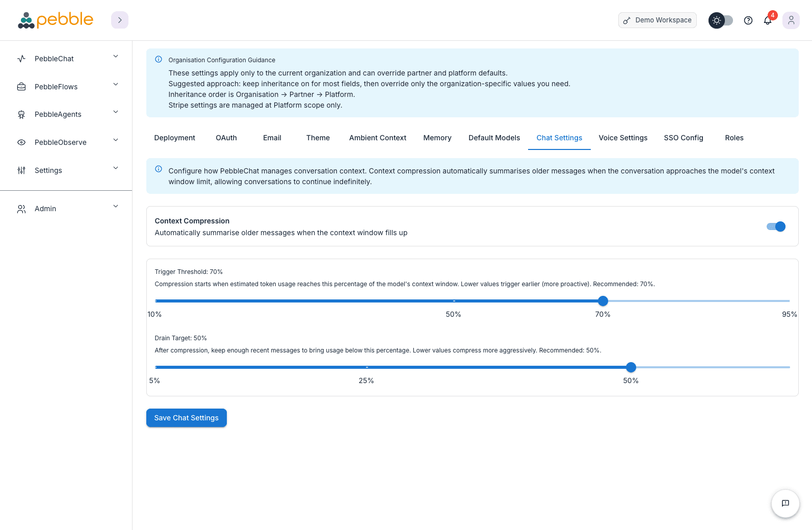Open the user profile avatar icon
812x530 pixels.
(x=791, y=20)
